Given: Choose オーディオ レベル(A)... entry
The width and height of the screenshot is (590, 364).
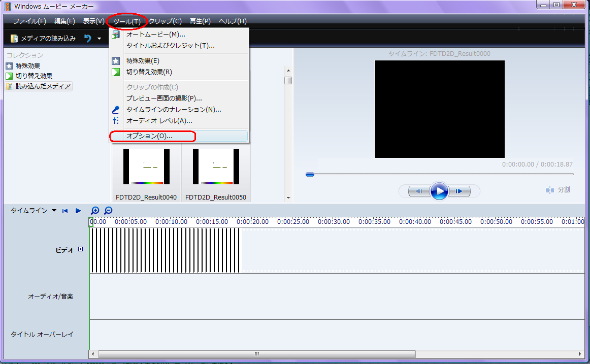Looking at the screenshot, I should point(179,121).
